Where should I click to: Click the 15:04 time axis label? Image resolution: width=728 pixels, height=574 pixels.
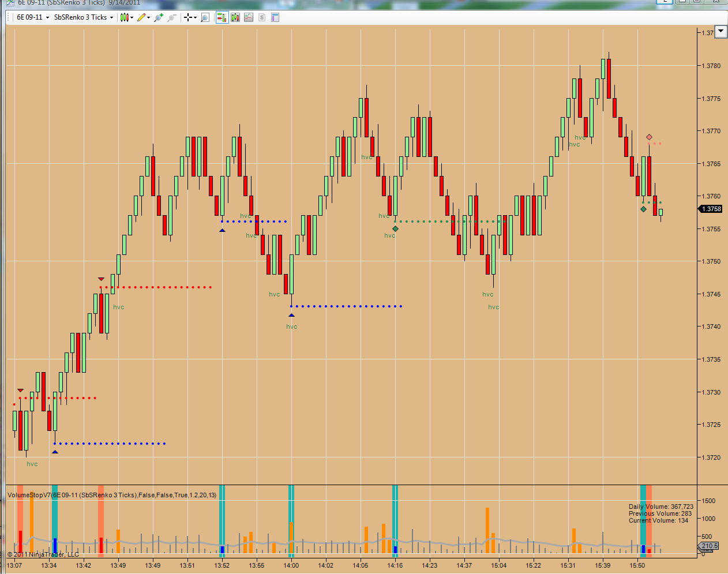pos(499,565)
